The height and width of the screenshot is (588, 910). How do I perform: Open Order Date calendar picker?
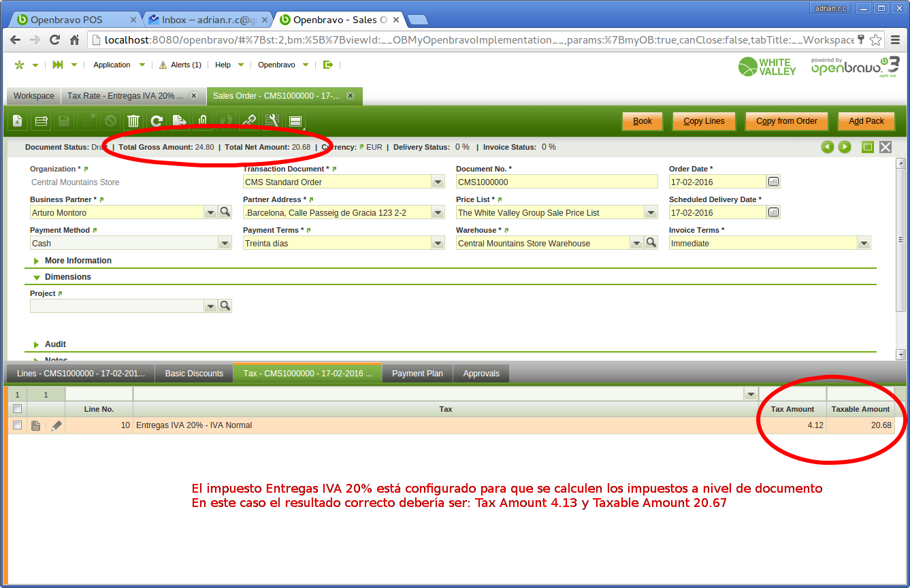click(774, 182)
